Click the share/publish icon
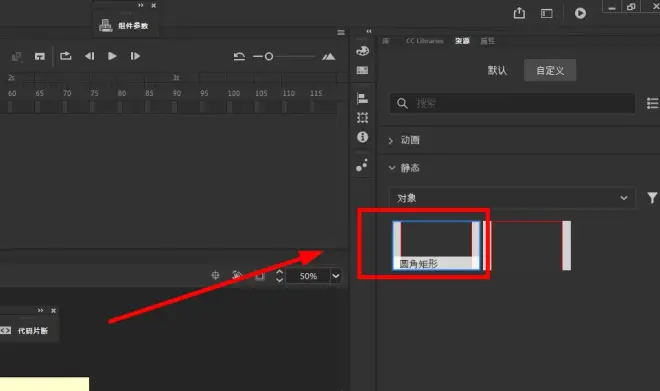Image resolution: width=660 pixels, height=391 pixels. click(x=519, y=13)
